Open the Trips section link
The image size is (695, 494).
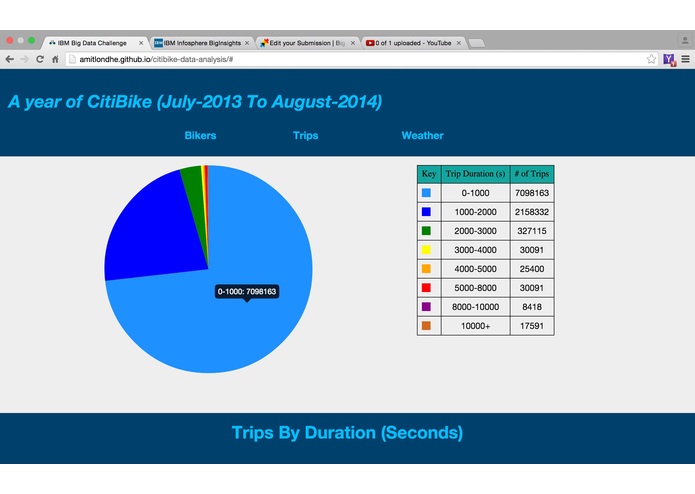(x=305, y=136)
